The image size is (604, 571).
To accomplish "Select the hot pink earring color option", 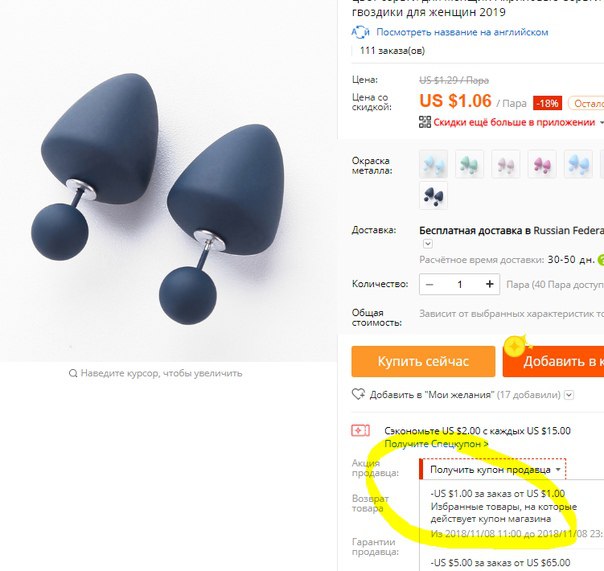I will pos(542,164).
